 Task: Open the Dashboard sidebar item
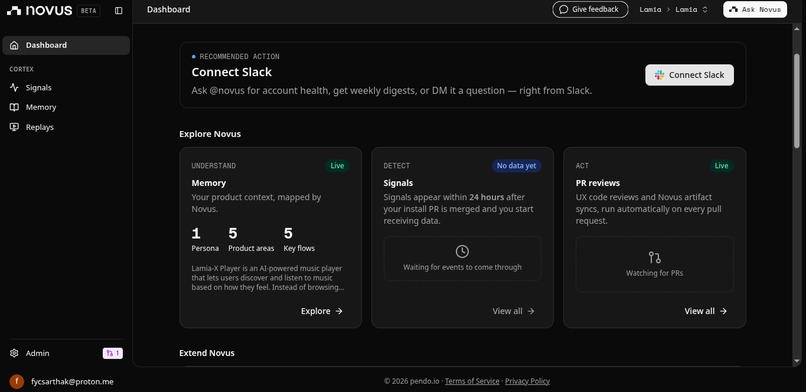(x=66, y=45)
